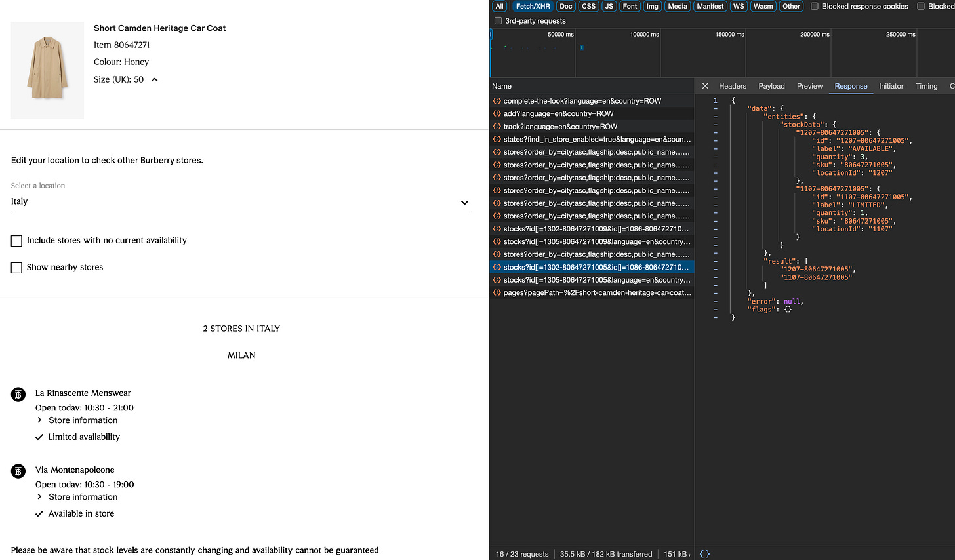This screenshot has width=955, height=560.
Task: Filter by Img type
Action: [653, 6]
